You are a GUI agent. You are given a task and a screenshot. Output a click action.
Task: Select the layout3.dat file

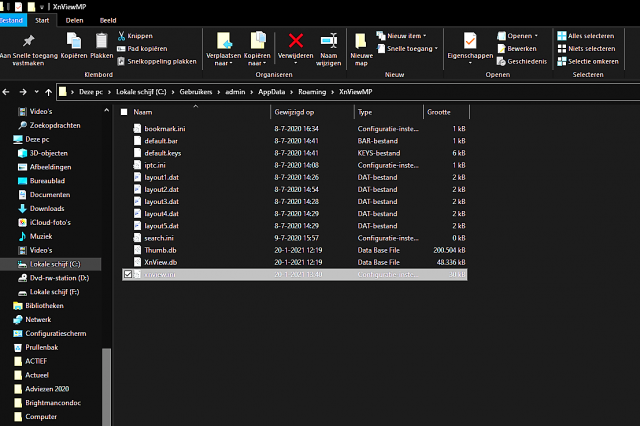click(294, 202)
